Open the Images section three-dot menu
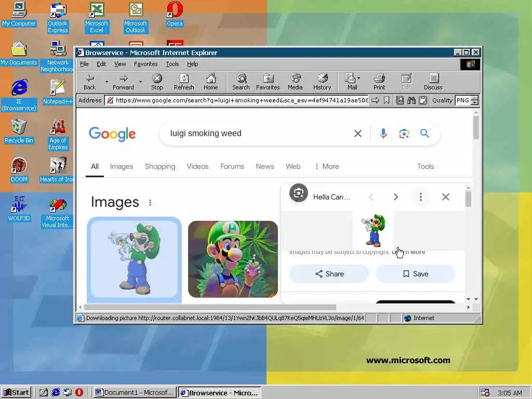Screen dimensions: 532x399 150,203
